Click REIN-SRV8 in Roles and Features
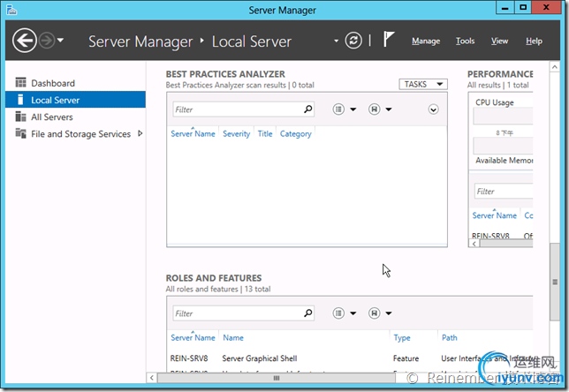The width and height of the screenshot is (569, 392). [189, 358]
